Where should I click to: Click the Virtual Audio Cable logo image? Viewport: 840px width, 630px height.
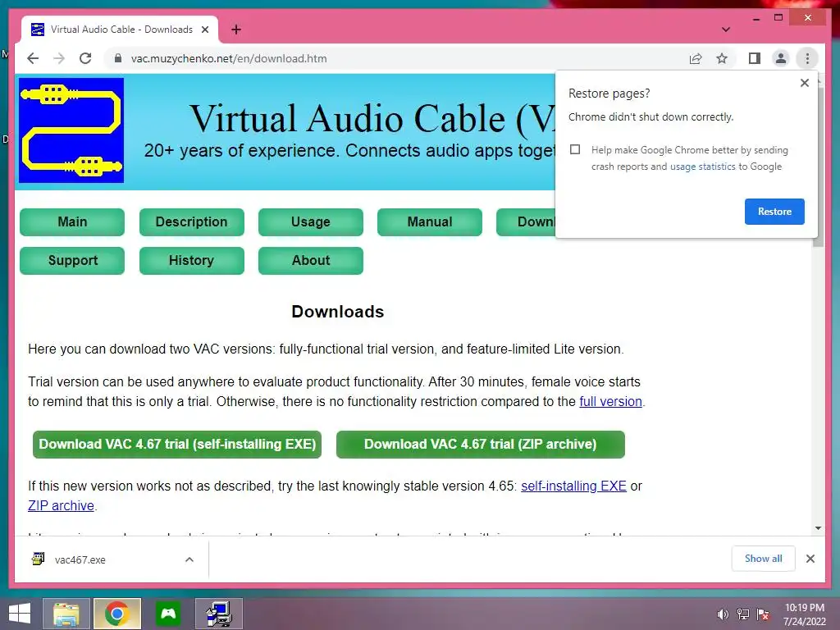[71, 130]
